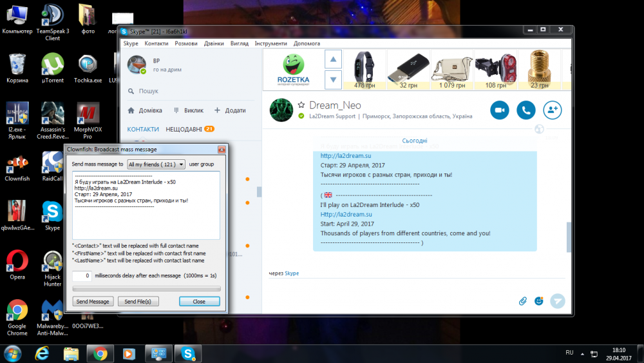Open Google Chrome from the taskbar
Screen dimensions: 644x363
tap(100, 353)
